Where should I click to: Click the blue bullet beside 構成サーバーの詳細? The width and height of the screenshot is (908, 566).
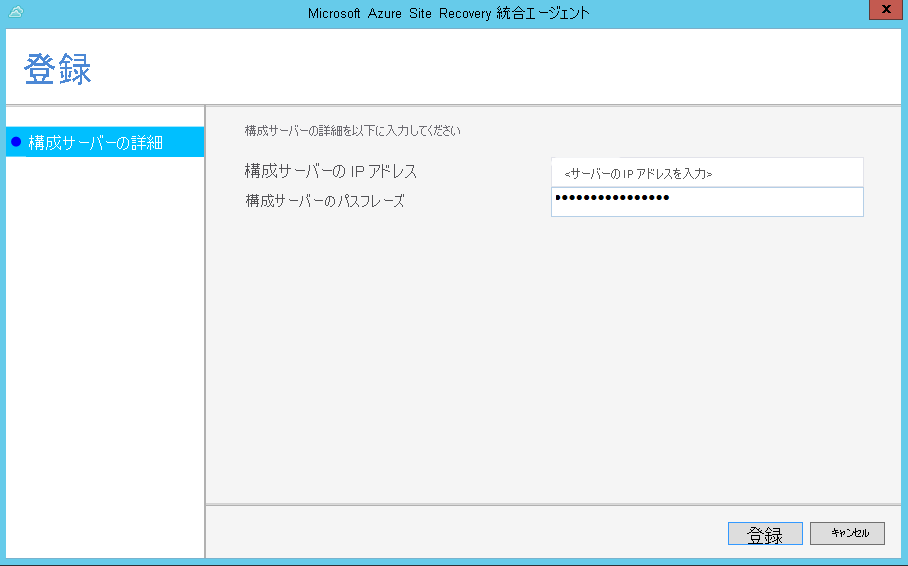(16, 142)
